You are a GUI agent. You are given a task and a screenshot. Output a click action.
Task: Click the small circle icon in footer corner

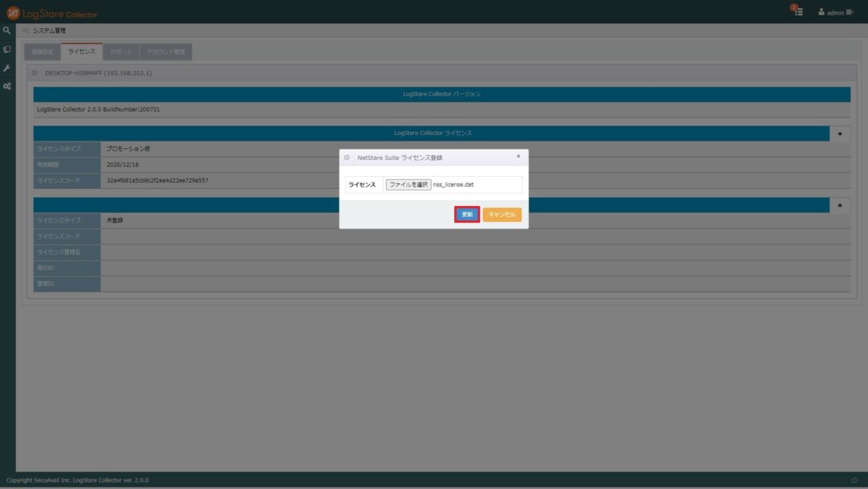(854, 480)
